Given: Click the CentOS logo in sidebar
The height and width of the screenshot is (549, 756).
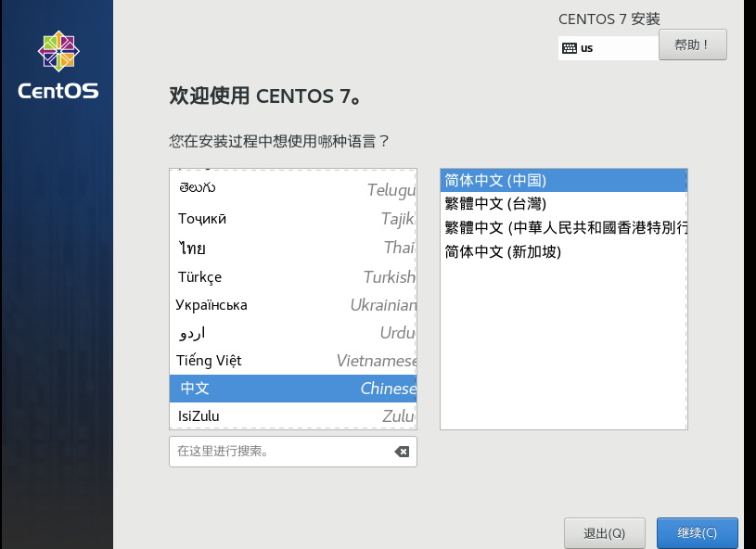Looking at the screenshot, I should tap(58, 66).
